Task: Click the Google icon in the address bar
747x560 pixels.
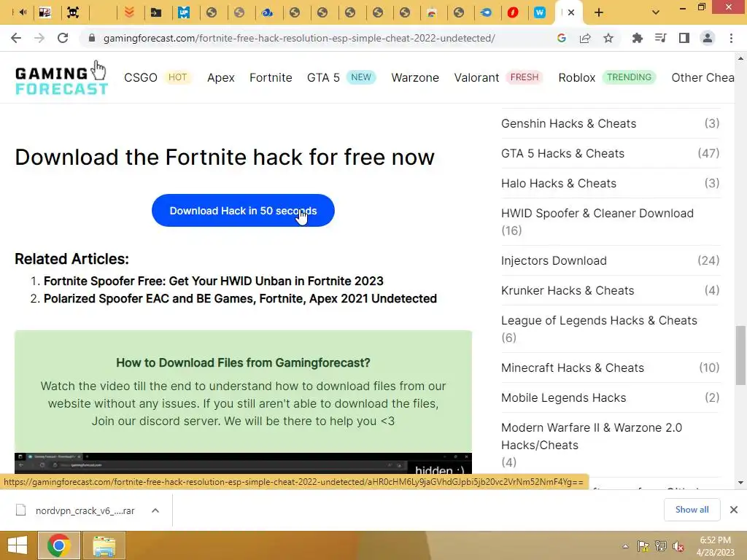Action: [561, 38]
